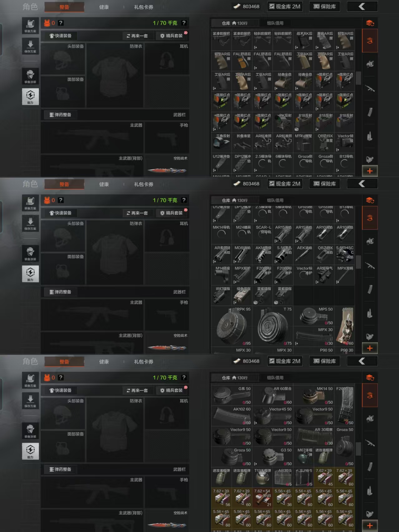Pick the MP5 50 drum magazine
The height and width of the screenshot is (532, 399).
pyautogui.click(x=314, y=316)
